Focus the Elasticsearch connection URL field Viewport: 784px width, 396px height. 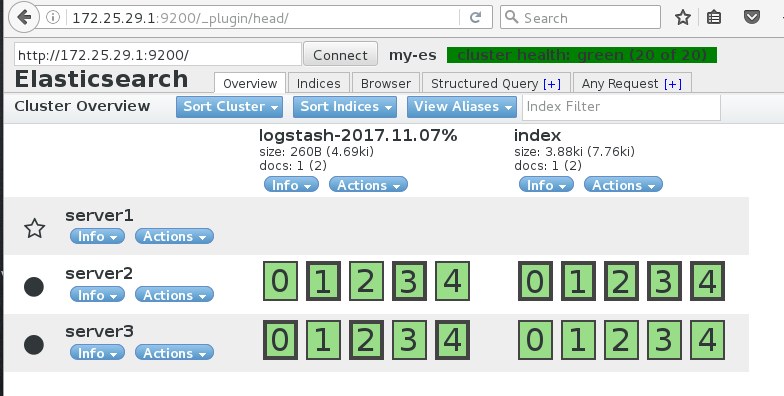pyautogui.click(x=158, y=54)
